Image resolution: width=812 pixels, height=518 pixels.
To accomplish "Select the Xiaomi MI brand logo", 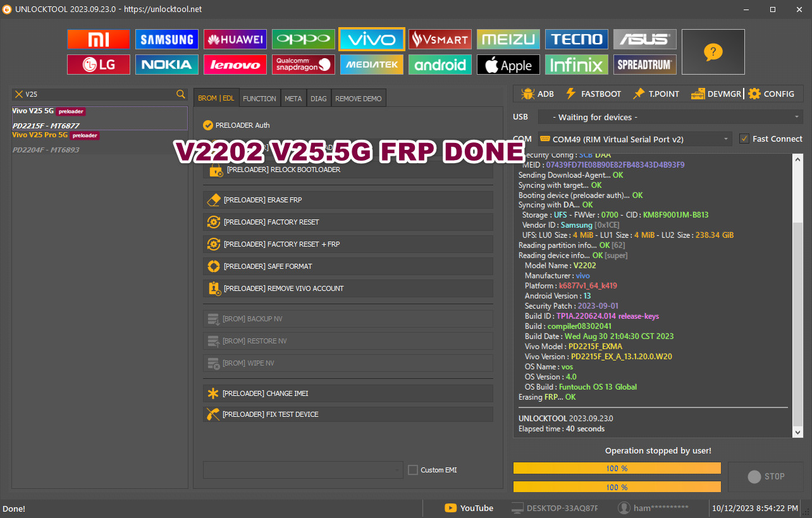I will (99, 39).
